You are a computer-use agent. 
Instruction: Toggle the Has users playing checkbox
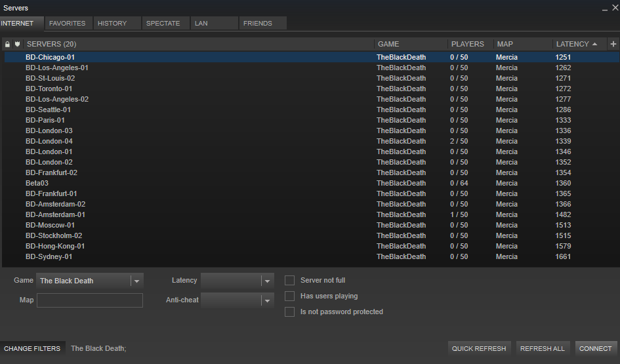[289, 296]
